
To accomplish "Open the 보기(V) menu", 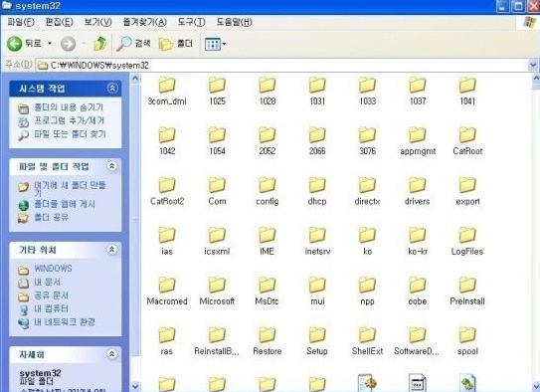I will click(x=97, y=23).
